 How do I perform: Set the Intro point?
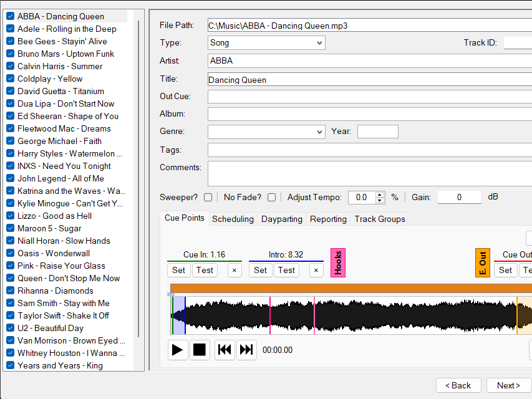[x=260, y=271]
